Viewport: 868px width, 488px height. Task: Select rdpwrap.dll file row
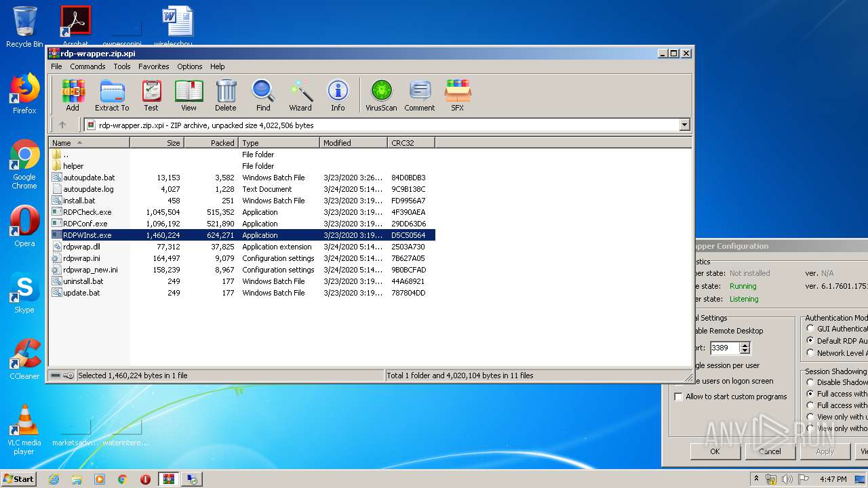click(241, 247)
